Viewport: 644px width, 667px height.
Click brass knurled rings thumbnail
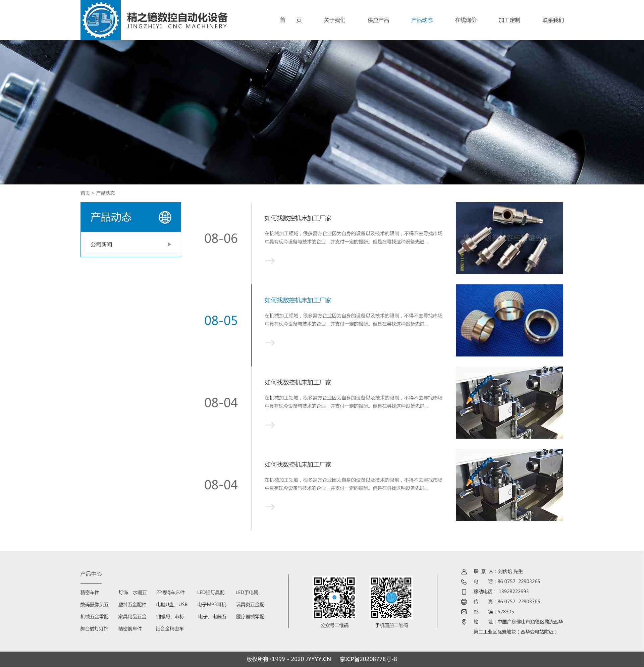pyautogui.click(x=509, y=320)
